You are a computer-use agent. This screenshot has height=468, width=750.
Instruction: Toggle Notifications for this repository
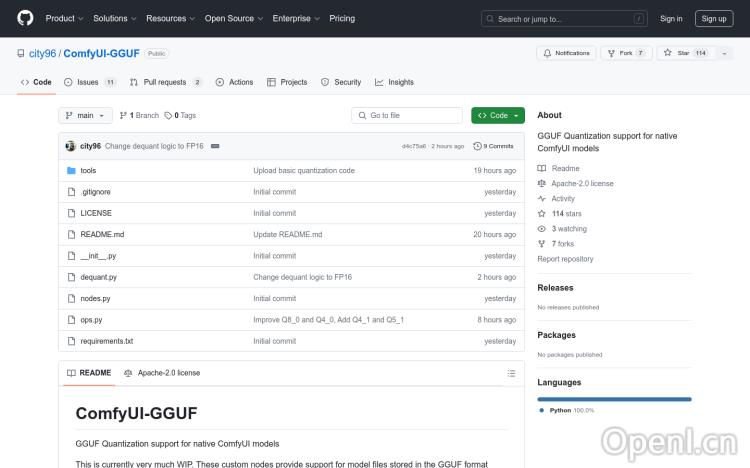566,53
